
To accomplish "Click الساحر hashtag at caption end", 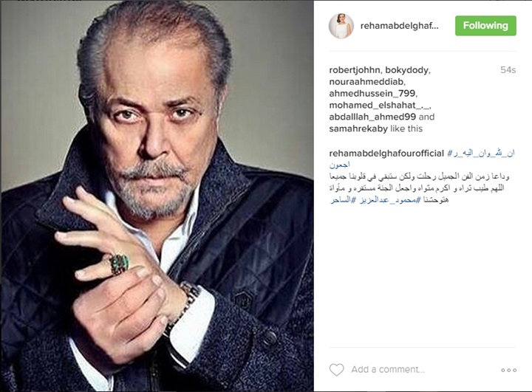I will click(341, 200).
